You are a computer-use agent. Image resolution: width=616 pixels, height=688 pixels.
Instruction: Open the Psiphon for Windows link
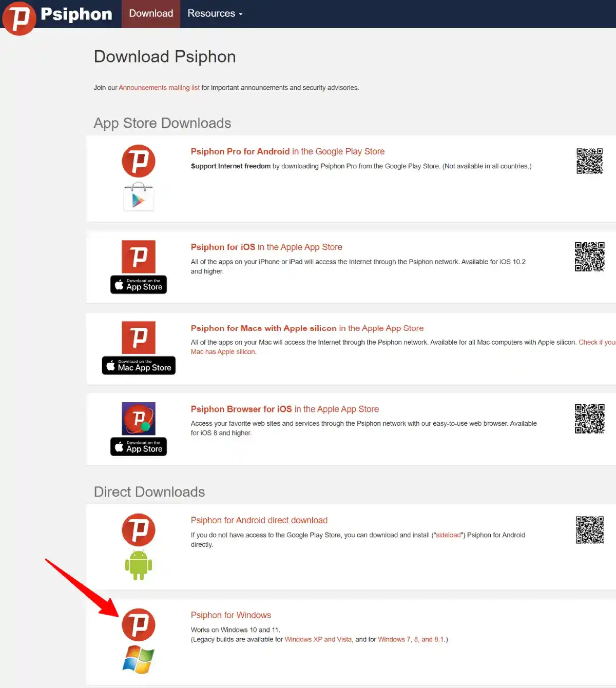[231, 615]
